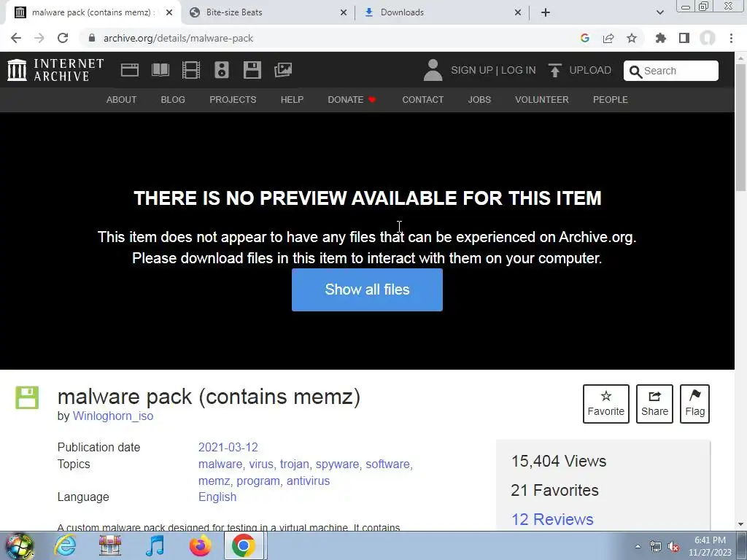Open the DONATE menu item
Image resolution: width=747 pixels, height=560 pixels.
pos(352,99)
